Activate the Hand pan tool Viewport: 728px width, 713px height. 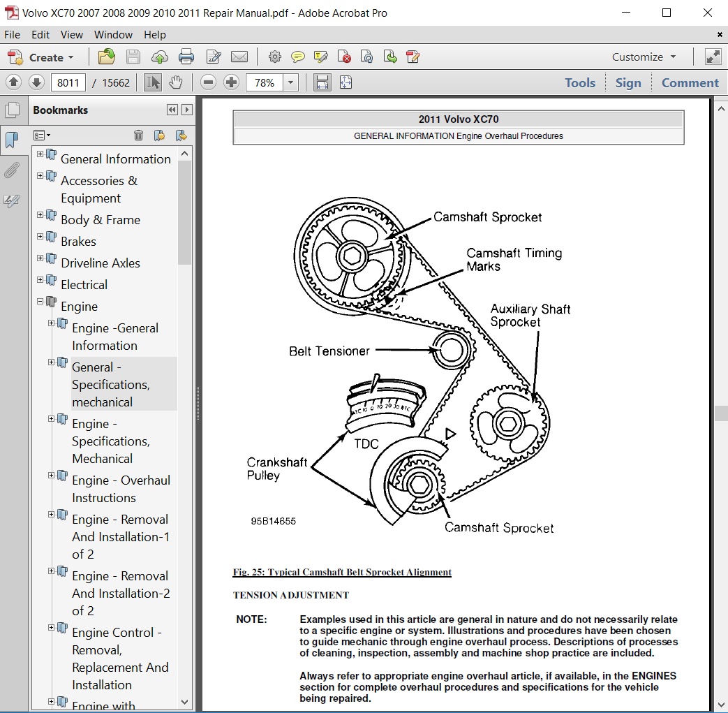pyautogui.click(x=175, y=82)
